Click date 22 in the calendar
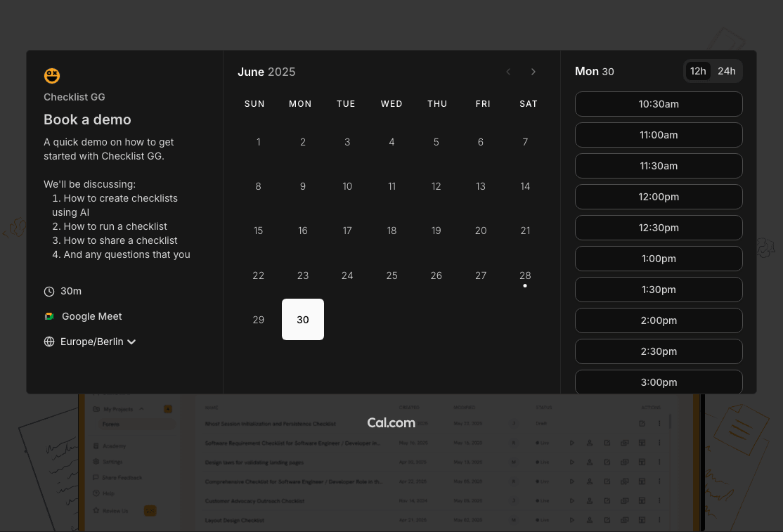Viewport: 783px width, 532px height. click(258, 275)
